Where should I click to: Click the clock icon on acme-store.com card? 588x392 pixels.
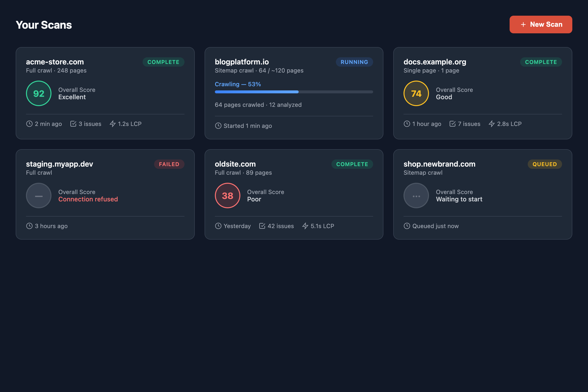pos(29,124)
